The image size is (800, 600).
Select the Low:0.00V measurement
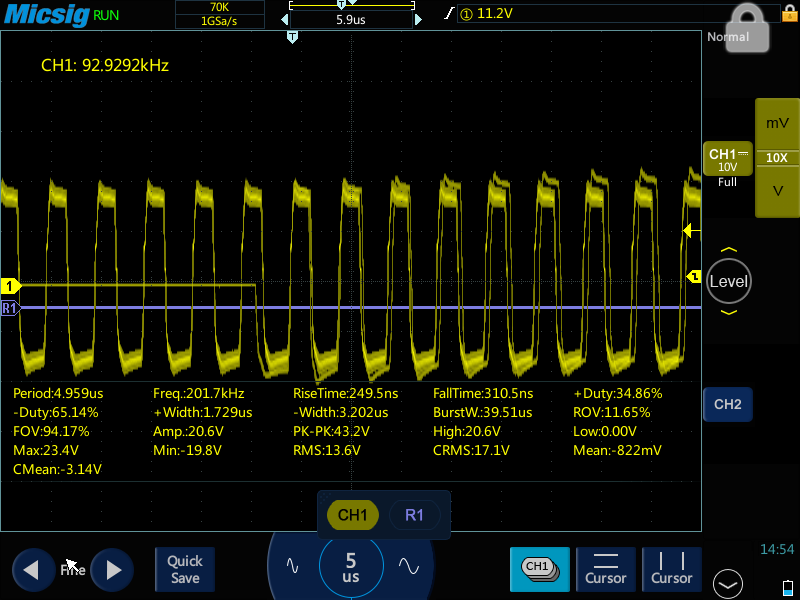[x=605, y=431]
